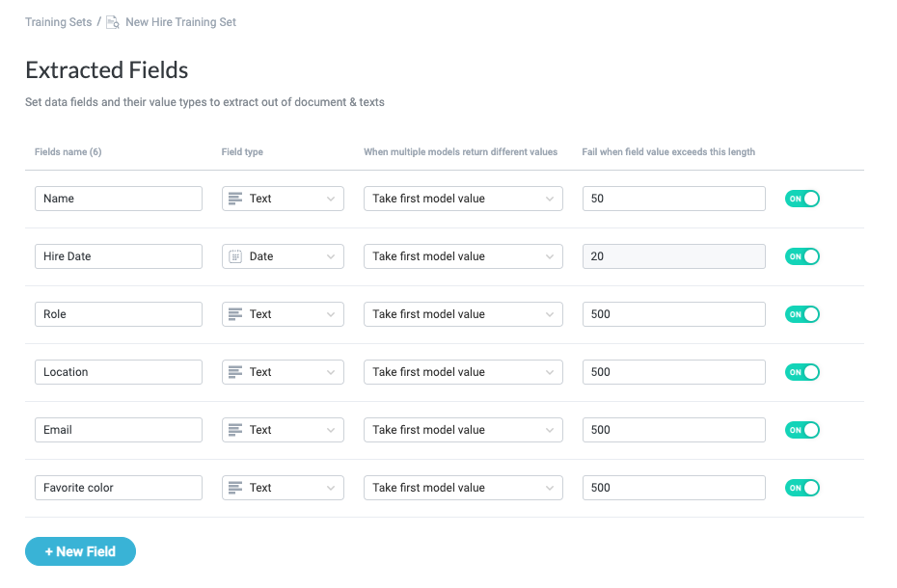The image size is (897, 588).
Task: Turn off the Hire Date field toggle
Action: click(802, 256)
